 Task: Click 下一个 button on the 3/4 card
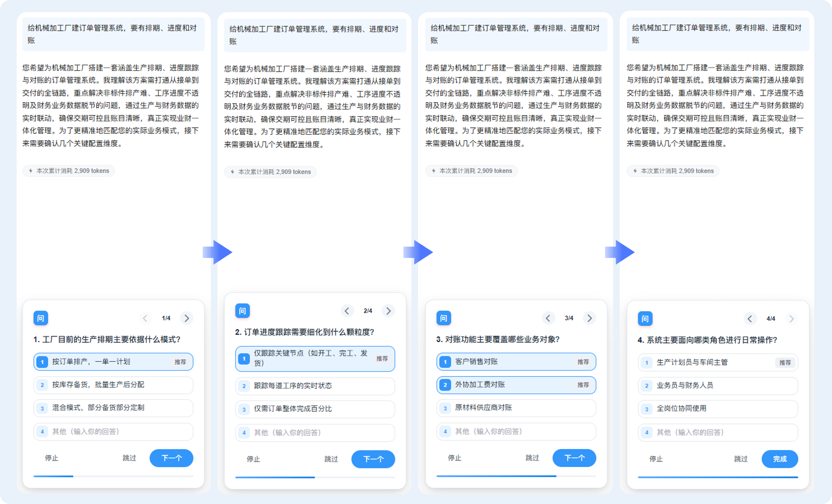click(x=574, y=458)
